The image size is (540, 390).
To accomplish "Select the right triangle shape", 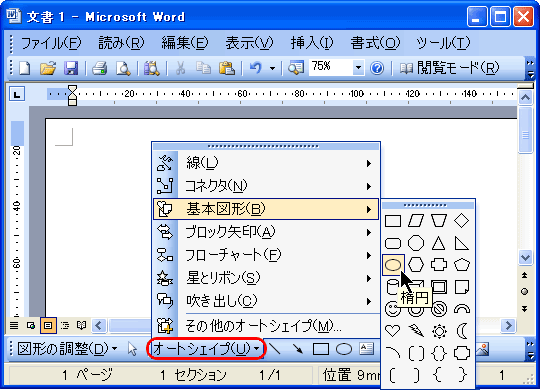I will (x=461, y=243).
